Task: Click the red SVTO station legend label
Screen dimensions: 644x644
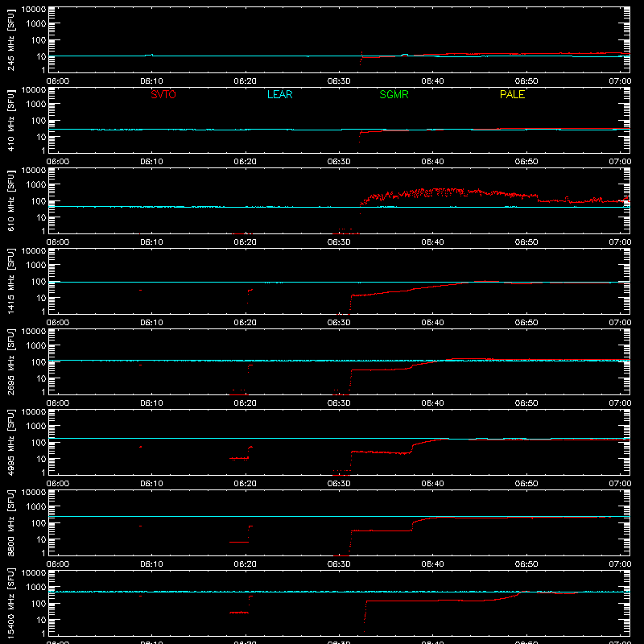Action: point(163,94)
